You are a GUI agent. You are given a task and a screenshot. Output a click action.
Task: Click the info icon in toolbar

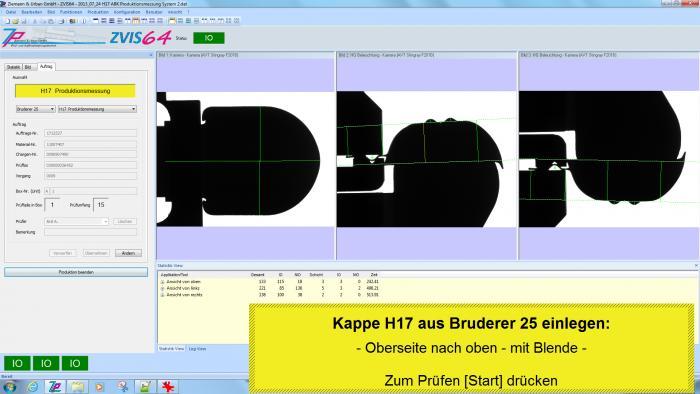click(x=83, y=21)
